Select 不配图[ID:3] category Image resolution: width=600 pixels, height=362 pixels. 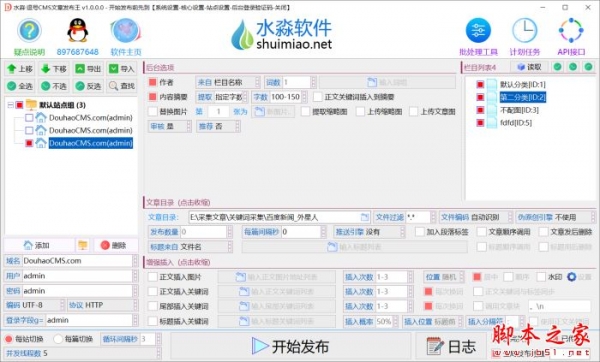(x=519, y=110)
